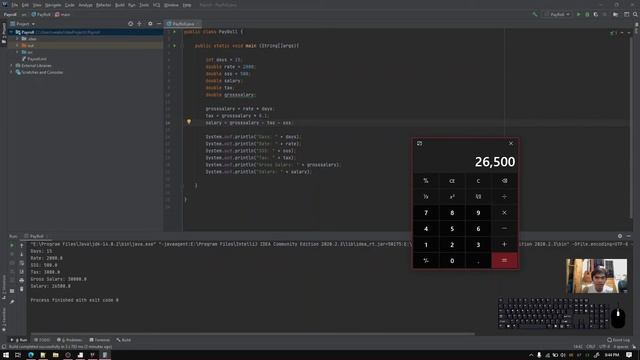Image resolution: width=640 pixels, height=360 pixels.
Task: Click the calculator percent key
Action: 426,181
